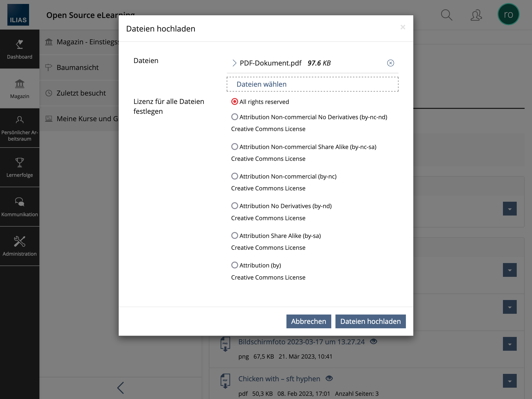This screenshot has width=532, height=399.
Task: Open the Lernerfolge trophy menu
Action: [19, 167]
